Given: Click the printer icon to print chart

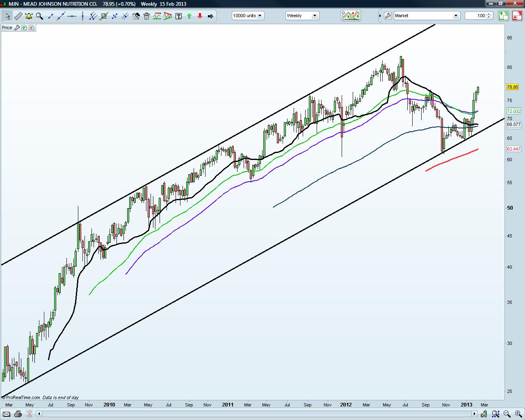Looking at the screenshot, I should click(x=18, y=414).
